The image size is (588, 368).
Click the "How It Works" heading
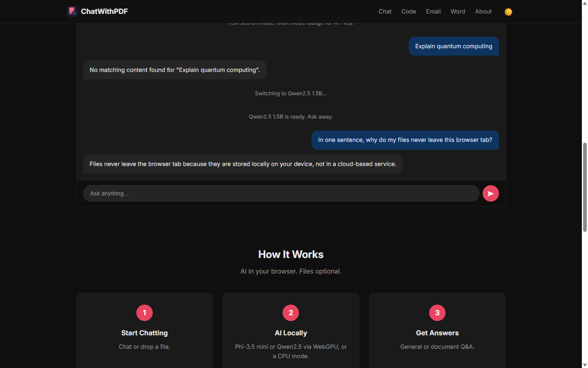coord(291,254)
